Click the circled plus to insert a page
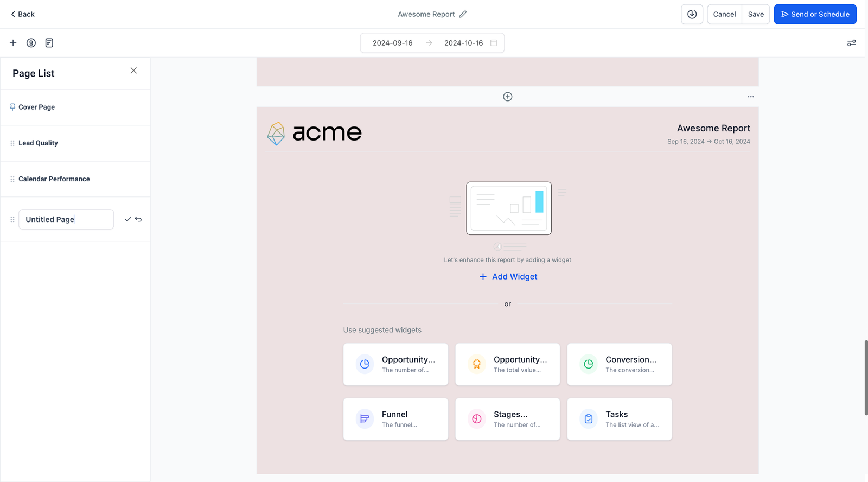The width and height of the screenshot is (868, 482). [x=507, y=97]
